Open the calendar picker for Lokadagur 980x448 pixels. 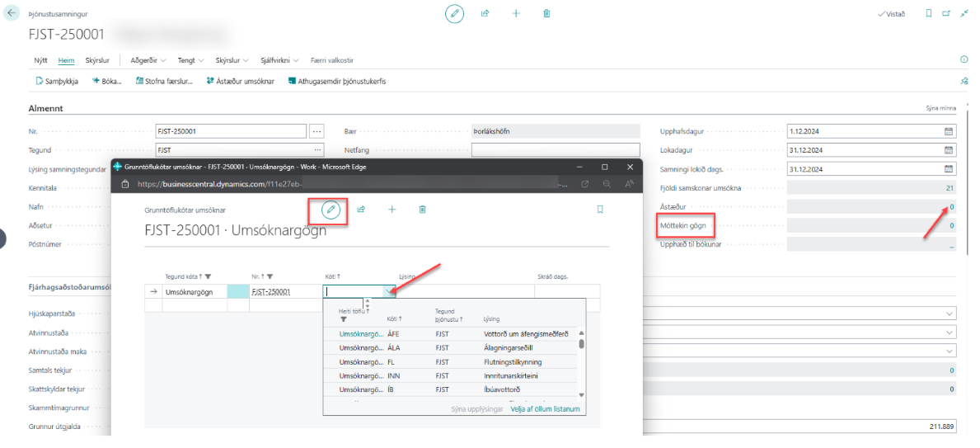(x=948, y=150)
